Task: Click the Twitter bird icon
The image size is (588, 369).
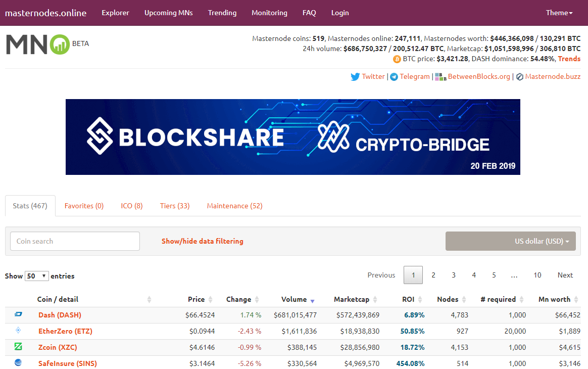Action: pos(355,77)
